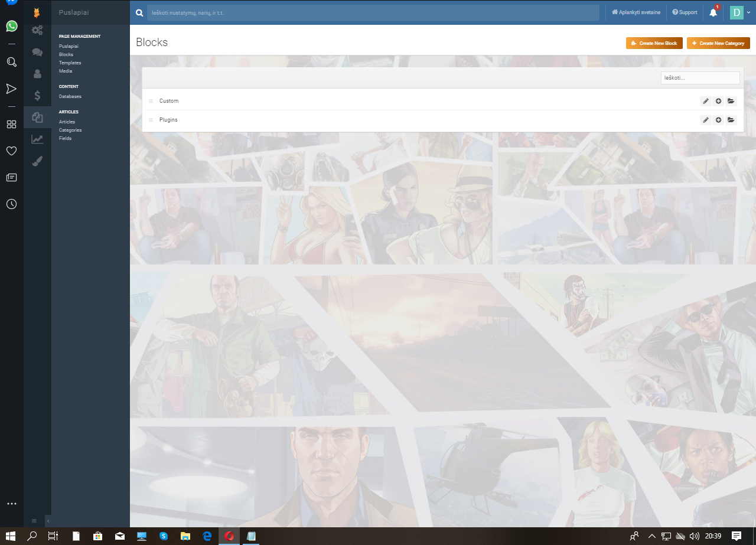Open the Commerce dollar sign section

37,95
